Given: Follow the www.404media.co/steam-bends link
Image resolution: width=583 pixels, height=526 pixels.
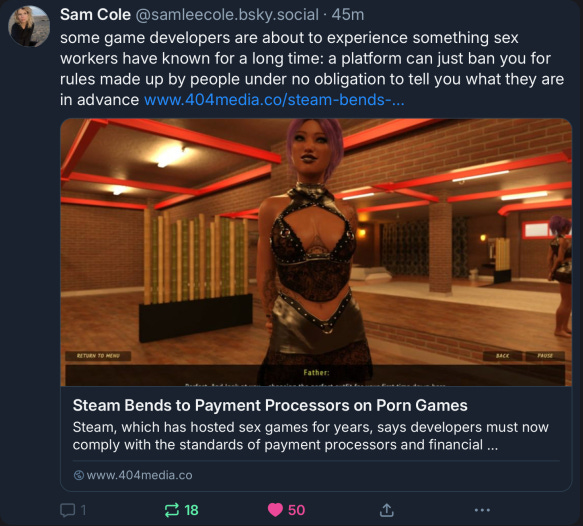Looking at the screenshot, I should (274, 100).
